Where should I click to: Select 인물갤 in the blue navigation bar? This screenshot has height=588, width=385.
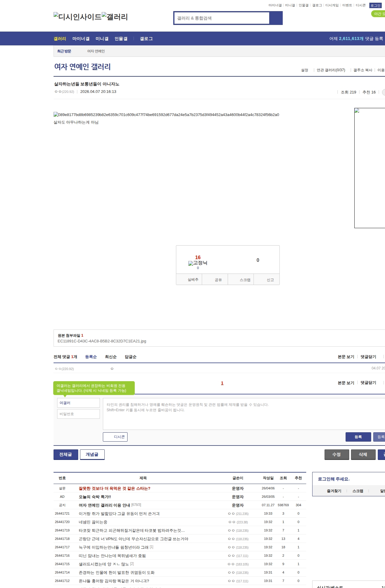121,39
